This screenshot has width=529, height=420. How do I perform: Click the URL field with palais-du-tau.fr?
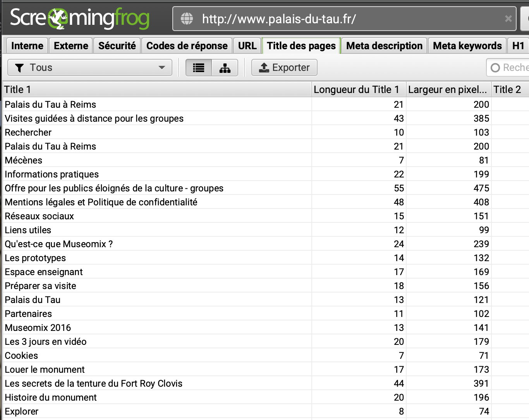click(x=344, y=19)
